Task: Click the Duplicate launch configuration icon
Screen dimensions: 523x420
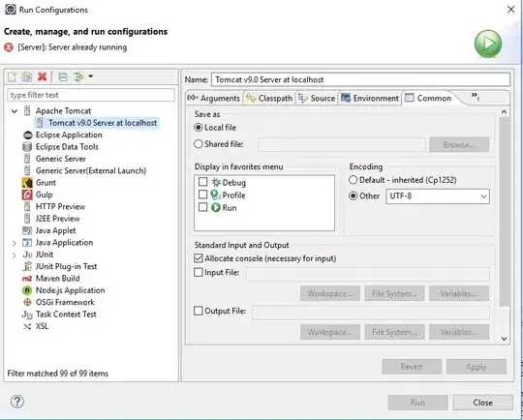Action: coord(27,77)
